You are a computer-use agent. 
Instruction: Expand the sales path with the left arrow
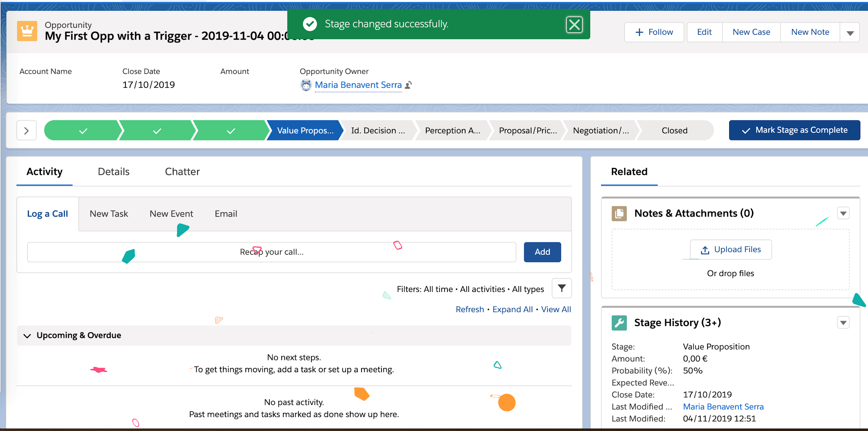tap(26, 130)
